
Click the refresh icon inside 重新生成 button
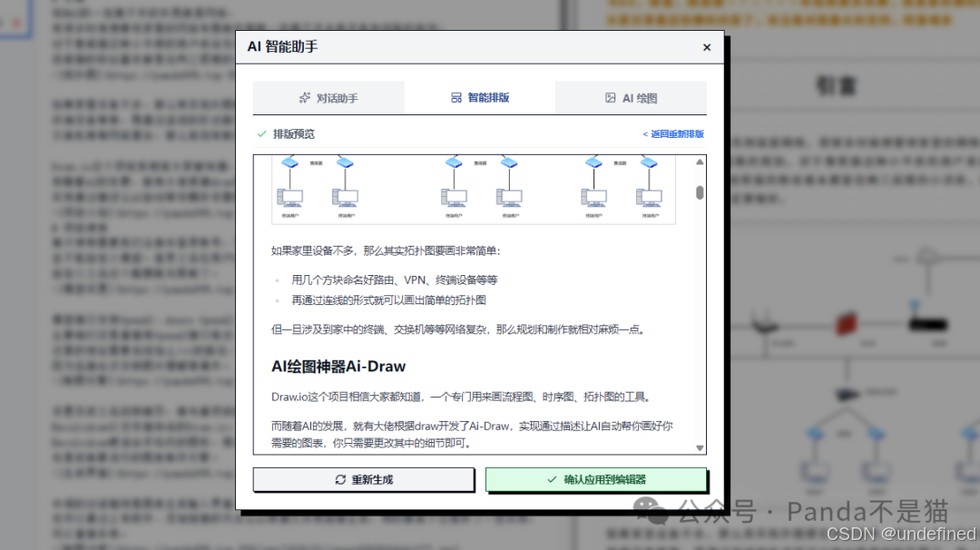(340, 480)
